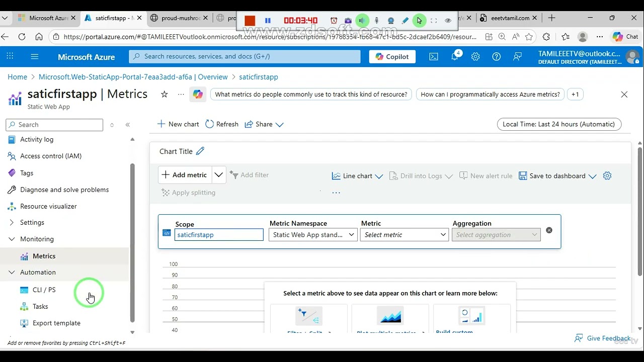Click the Give Feedback link
The width and height of the screenshot is (644, 362).
tap(603, 338)
